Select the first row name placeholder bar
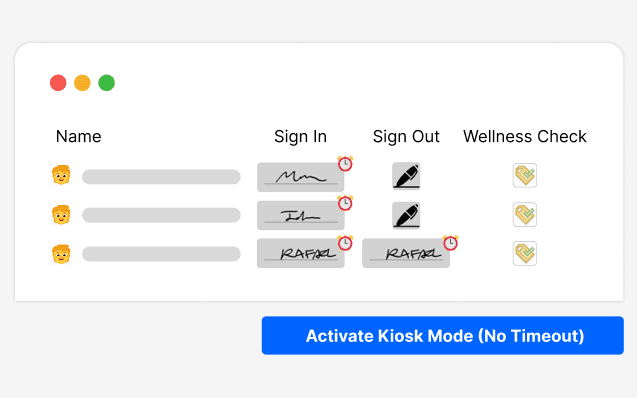Screen dimensions: 637x398 [161, 177]
